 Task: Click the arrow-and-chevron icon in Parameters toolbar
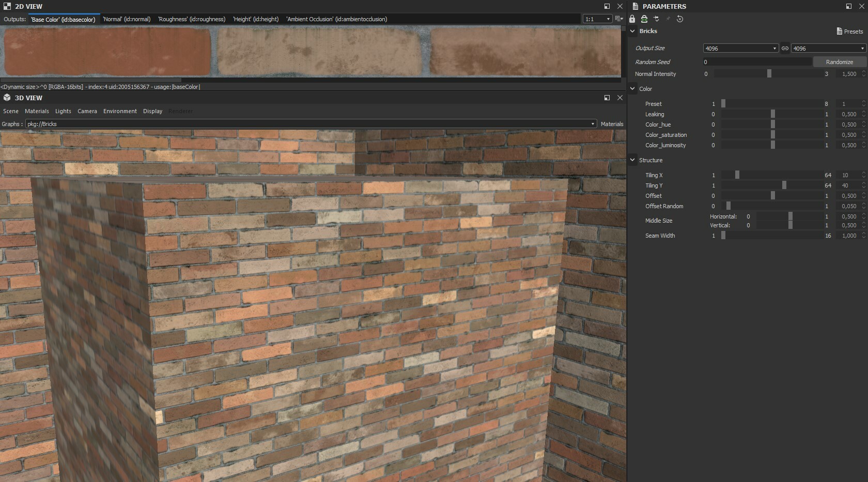click(656, 19)
